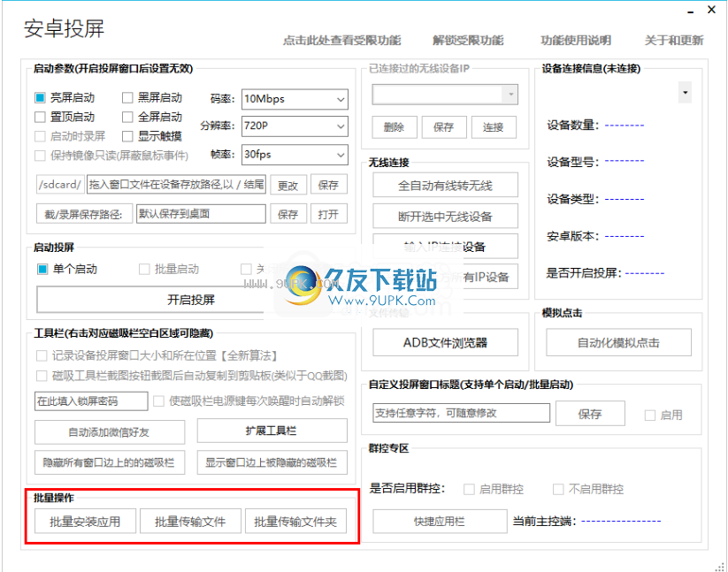Image resolution: width=728 pixels, height=572 pixels.
Task: Open the 关于和更新 menu item
Action: click(674, 41)
